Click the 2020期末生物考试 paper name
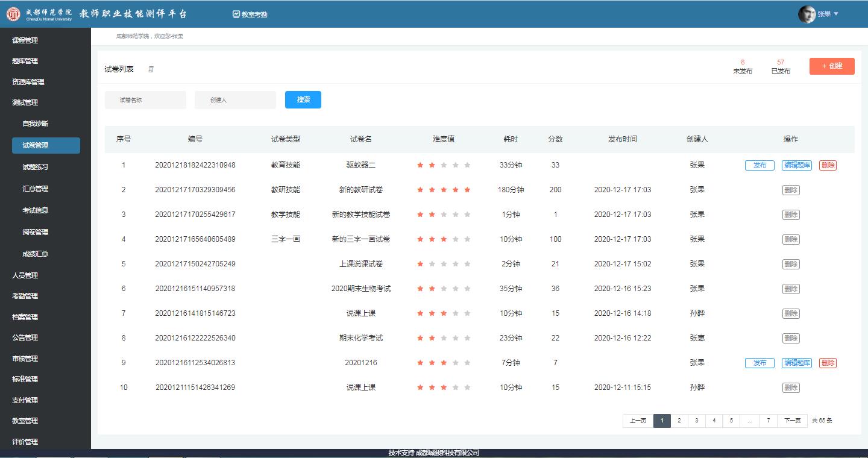 click(x=361, y=289)
